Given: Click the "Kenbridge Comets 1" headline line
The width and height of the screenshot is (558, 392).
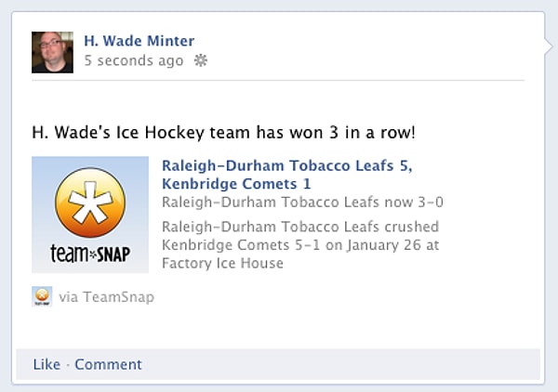Looking at the screenshot, I should click(236, 184).
